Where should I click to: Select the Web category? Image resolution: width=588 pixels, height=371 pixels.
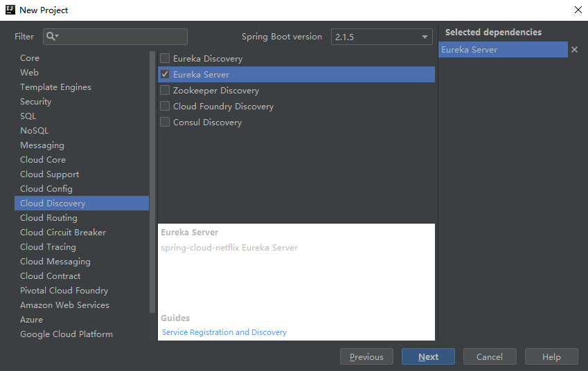(x=82, y=72)
